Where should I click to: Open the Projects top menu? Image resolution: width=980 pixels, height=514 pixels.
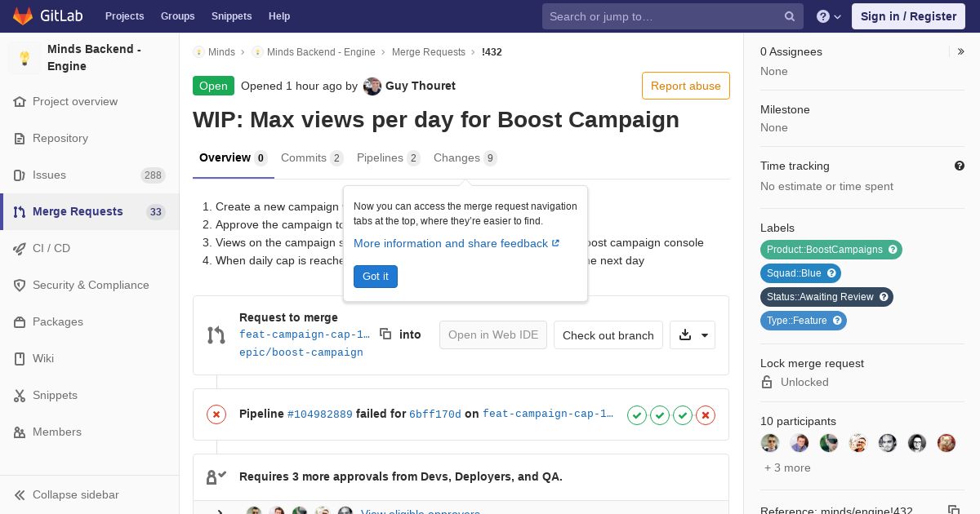pos(124,16)
